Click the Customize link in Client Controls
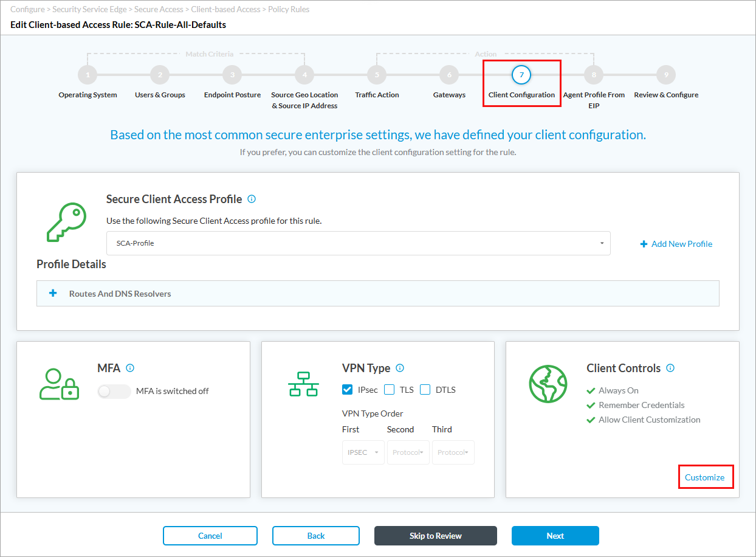Viewport: 756px width, 557px height. pos(704,477)
